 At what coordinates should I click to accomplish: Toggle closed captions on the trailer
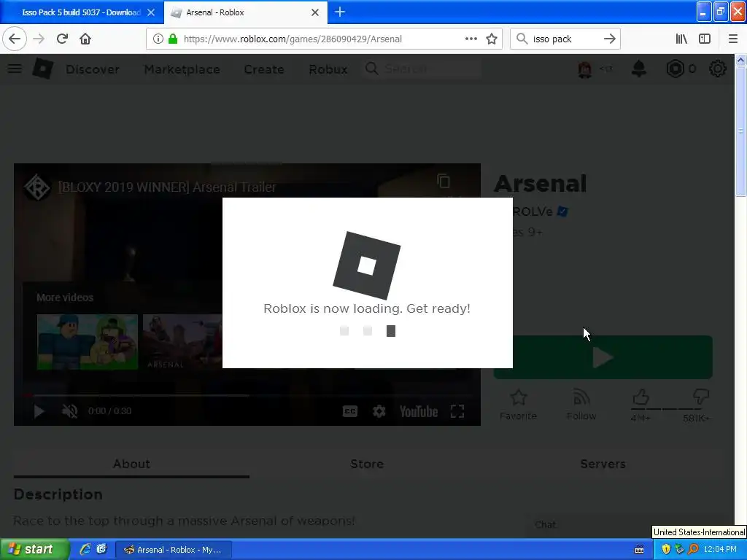(x=349, y=411)
